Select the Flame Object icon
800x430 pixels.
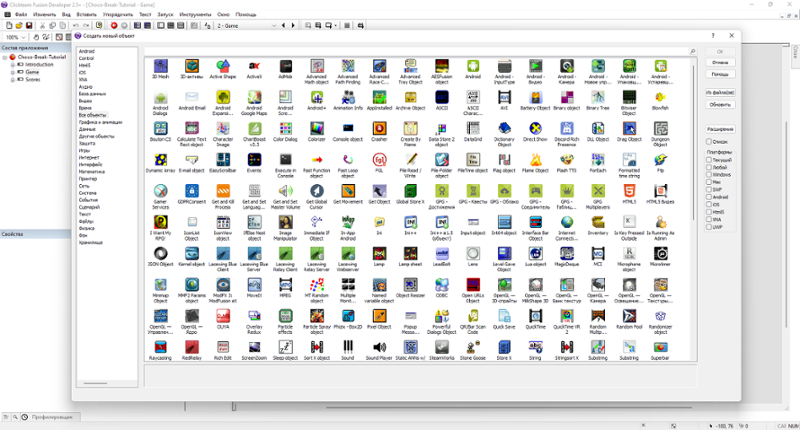[x=535, y=160]
